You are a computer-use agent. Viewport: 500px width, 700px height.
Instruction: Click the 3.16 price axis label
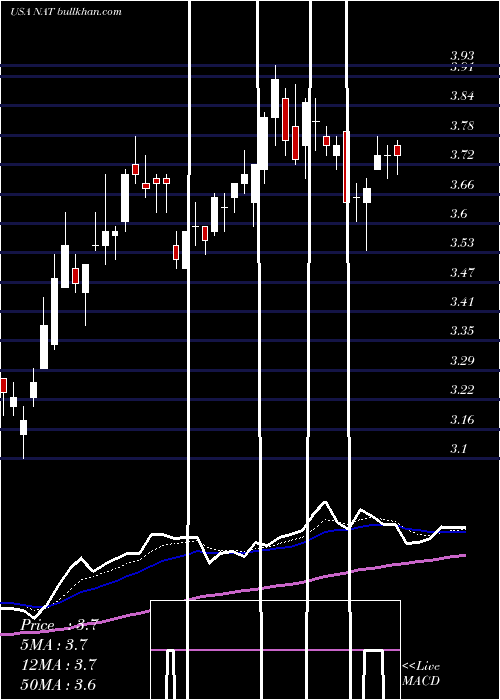tap(462, 420)
